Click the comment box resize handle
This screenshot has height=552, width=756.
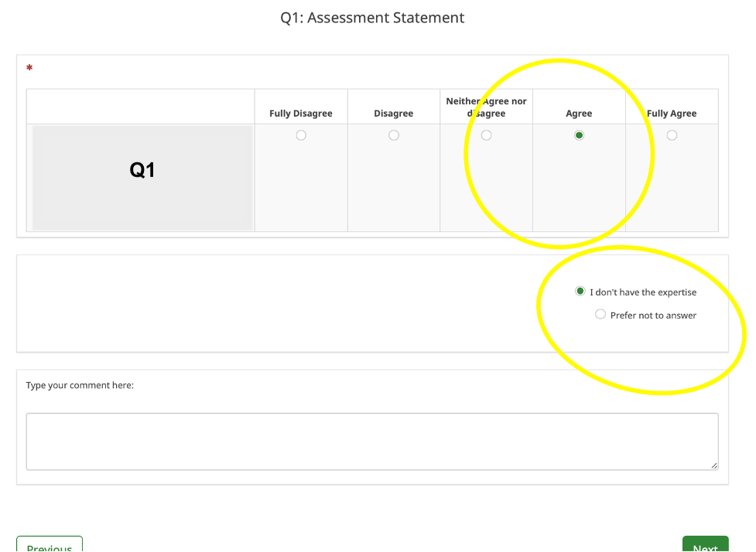tap(714, 465)
